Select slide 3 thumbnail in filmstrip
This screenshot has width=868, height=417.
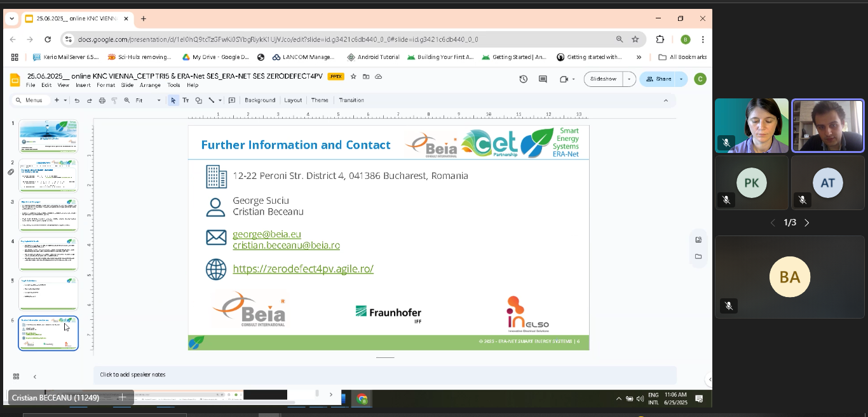48,215
